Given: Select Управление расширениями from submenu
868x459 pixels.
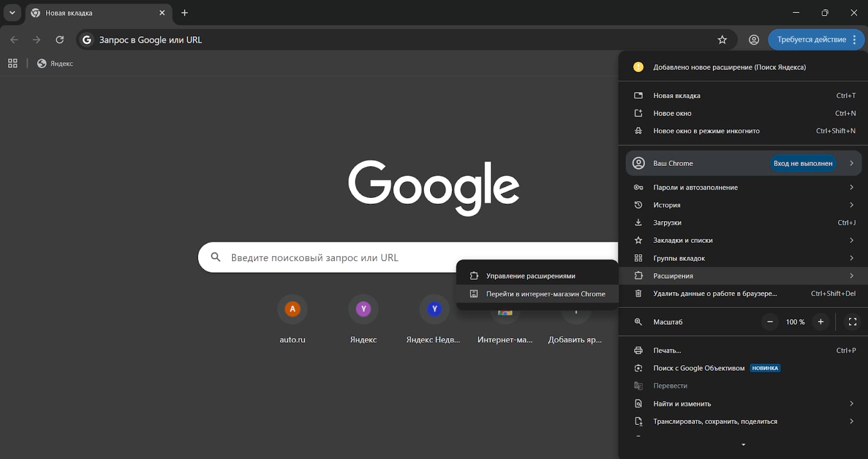Looking at the screenshot, I should pos(530,276).
